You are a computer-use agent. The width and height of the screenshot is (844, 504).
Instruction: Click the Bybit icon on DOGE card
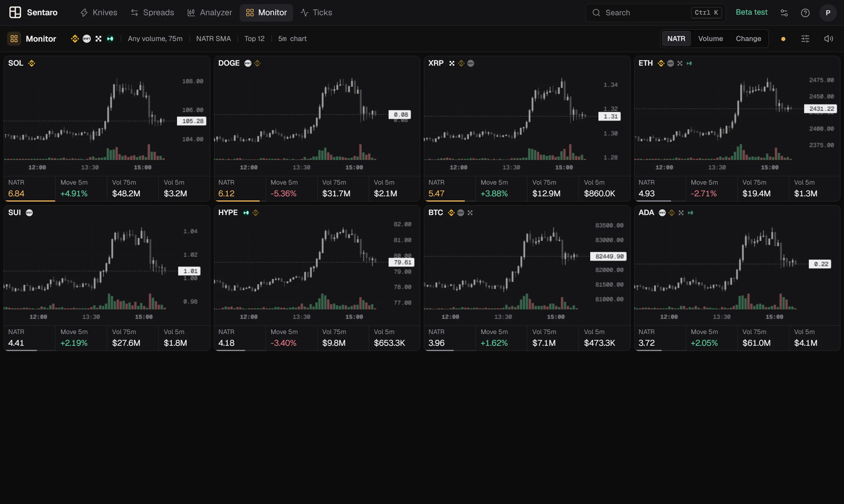[x=248, y=63]
